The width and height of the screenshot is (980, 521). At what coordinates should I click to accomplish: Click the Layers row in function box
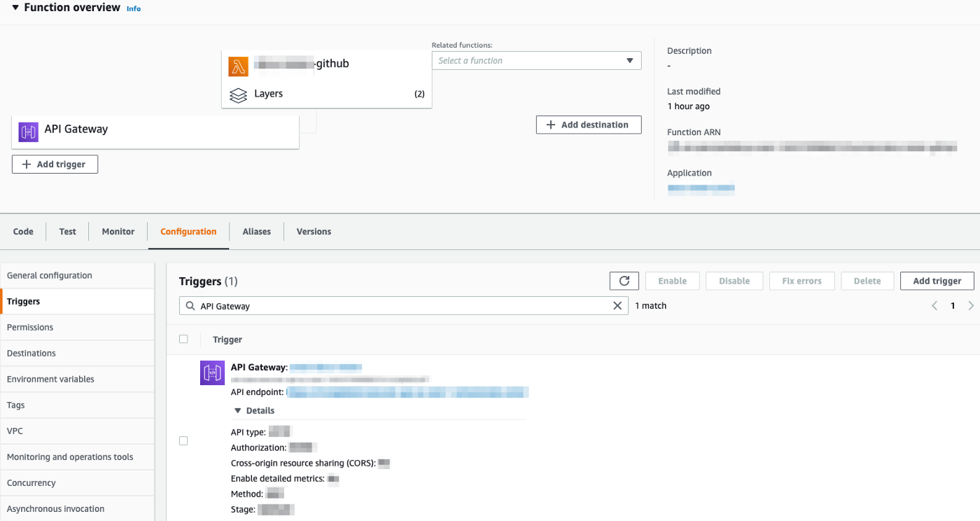tap(327, 94)
